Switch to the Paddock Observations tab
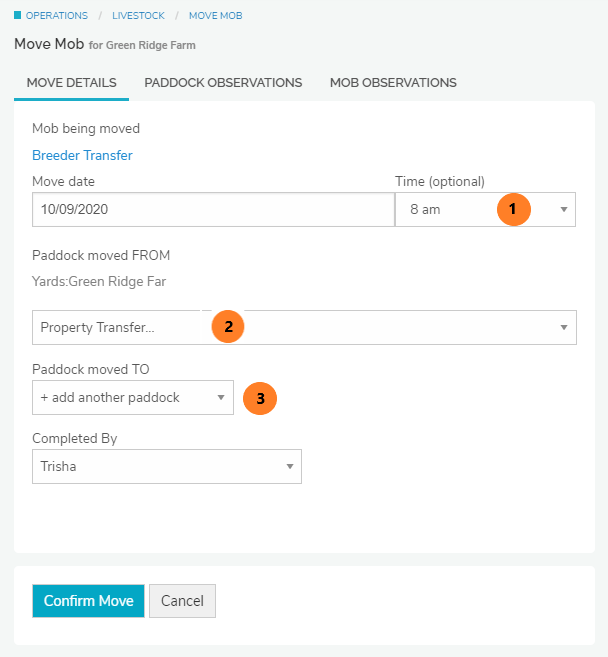The image size is (608, 657). (223, 83)
